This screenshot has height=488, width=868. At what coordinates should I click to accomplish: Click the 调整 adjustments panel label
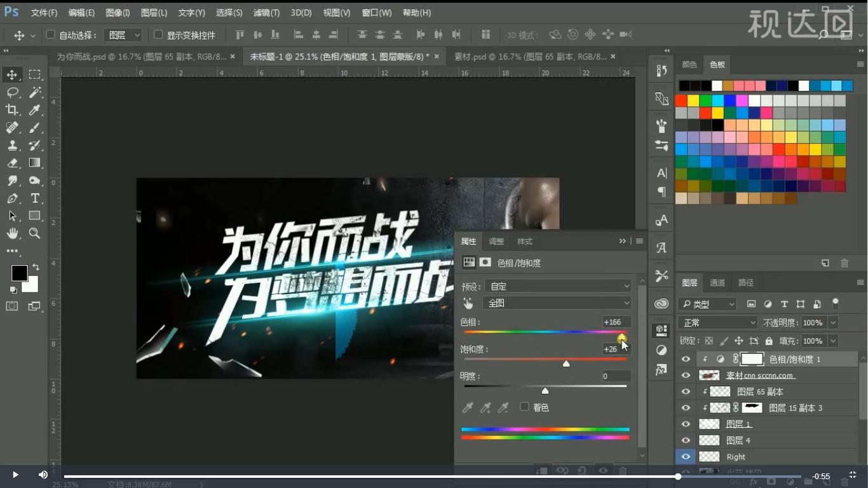click(x=496, y=241)
